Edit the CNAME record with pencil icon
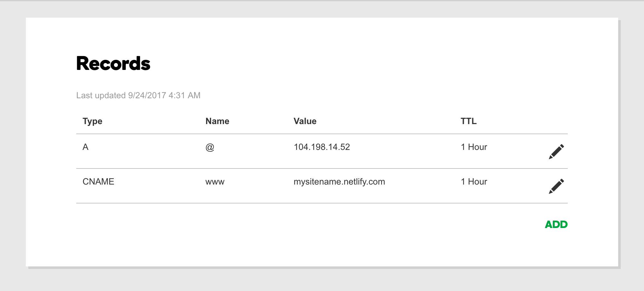 [556, 186]
